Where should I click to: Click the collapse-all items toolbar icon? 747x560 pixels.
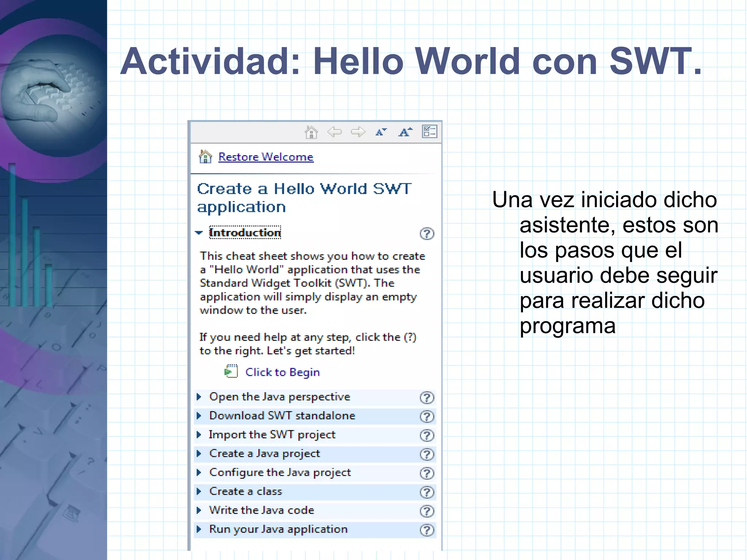[429, 132]
